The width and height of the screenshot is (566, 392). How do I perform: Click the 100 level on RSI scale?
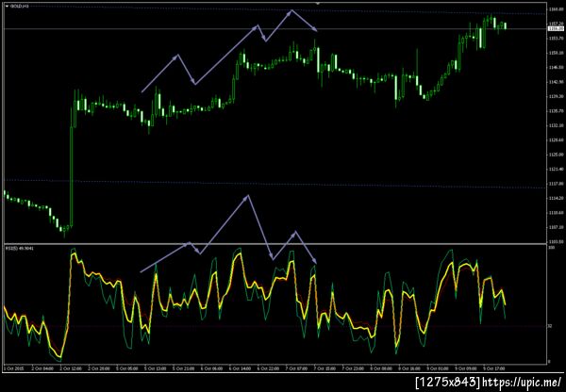551,249
